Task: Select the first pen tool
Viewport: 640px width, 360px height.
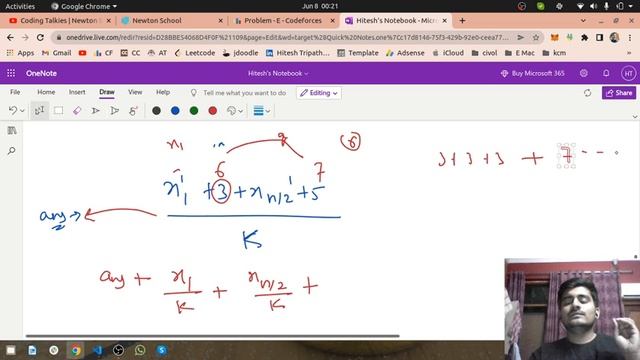Action: click(96, 111)
